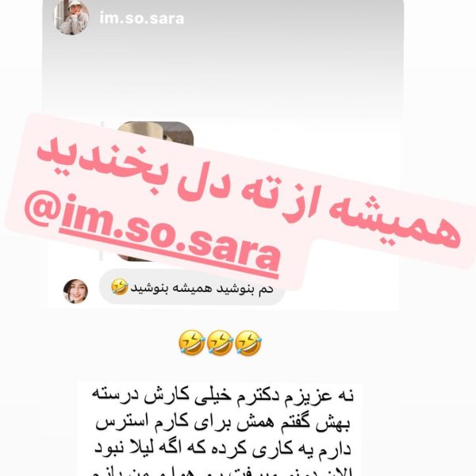Click the laughing emoji inside the reply bubble
Screen dimensions: 476x476
[119, 287]
